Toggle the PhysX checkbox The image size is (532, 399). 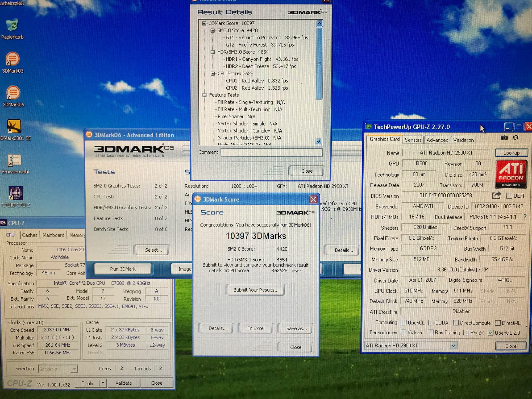point(466,332)
